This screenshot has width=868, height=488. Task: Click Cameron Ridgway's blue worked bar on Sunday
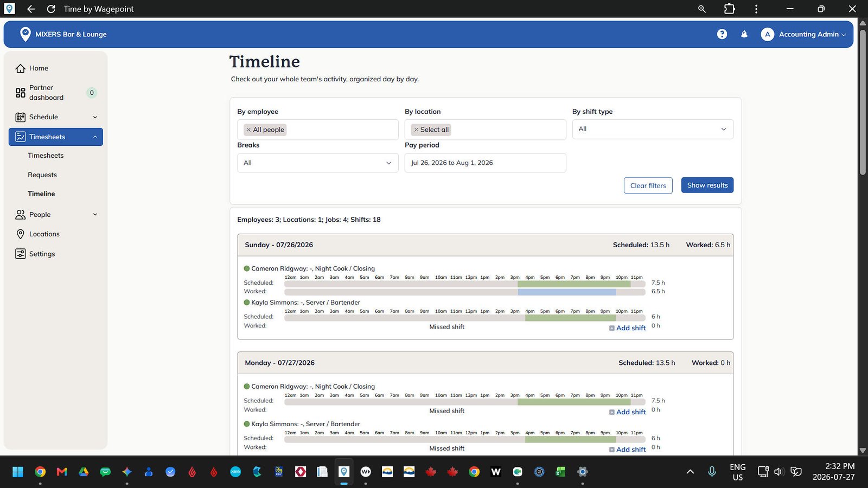click(567, 292)
